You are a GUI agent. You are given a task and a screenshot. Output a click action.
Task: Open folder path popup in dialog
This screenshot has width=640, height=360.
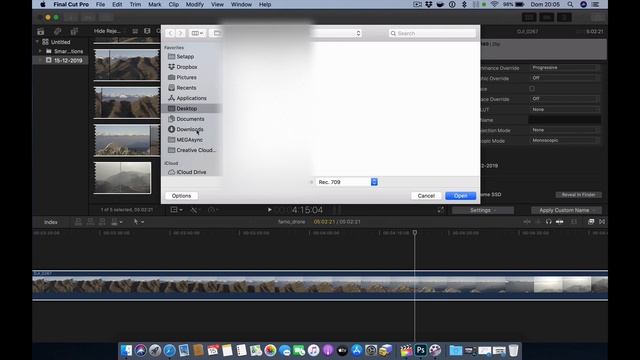(x=286, y=33)
